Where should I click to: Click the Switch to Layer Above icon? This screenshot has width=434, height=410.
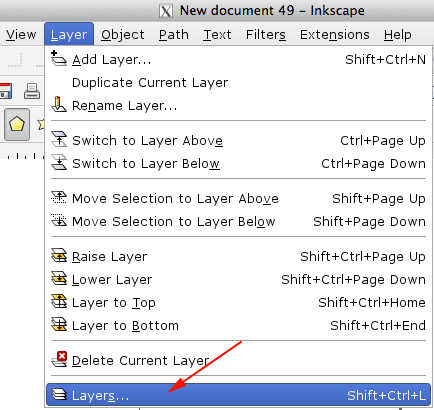tap(59, 139)
